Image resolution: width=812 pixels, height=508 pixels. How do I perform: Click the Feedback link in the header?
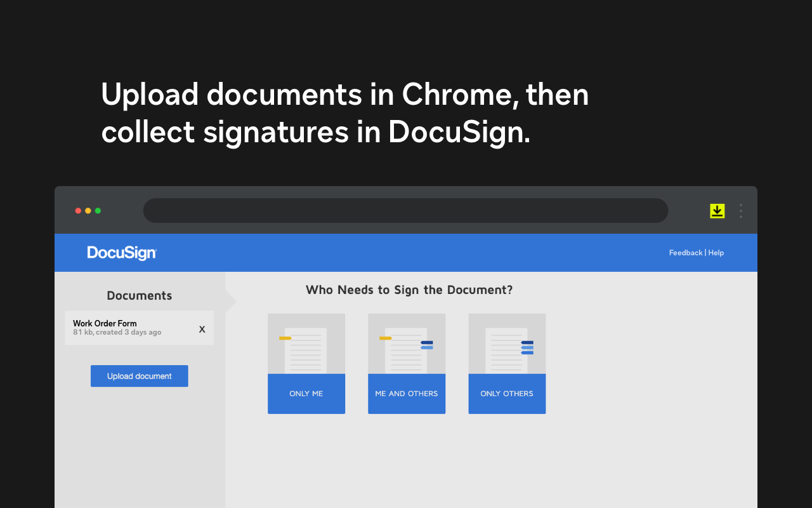coord(686,252)
